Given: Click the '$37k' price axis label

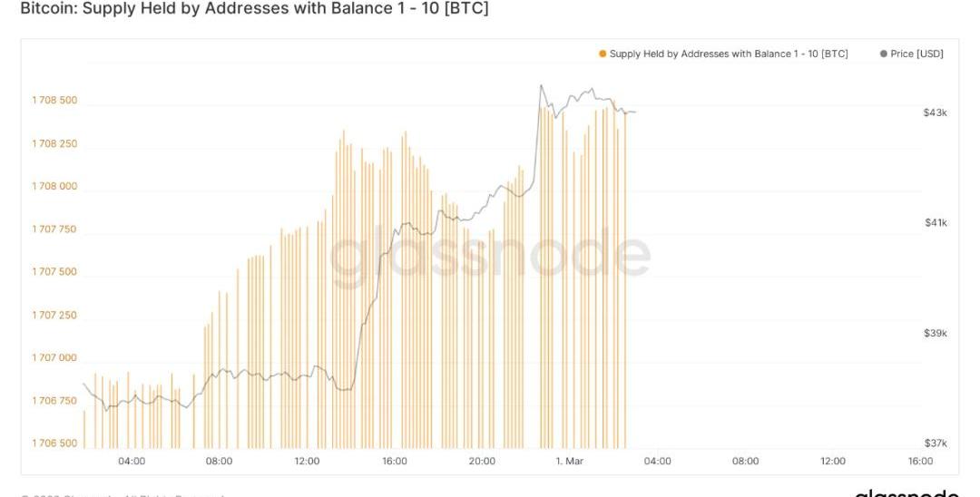Looking at the screenshot, I should coord(936,443).
